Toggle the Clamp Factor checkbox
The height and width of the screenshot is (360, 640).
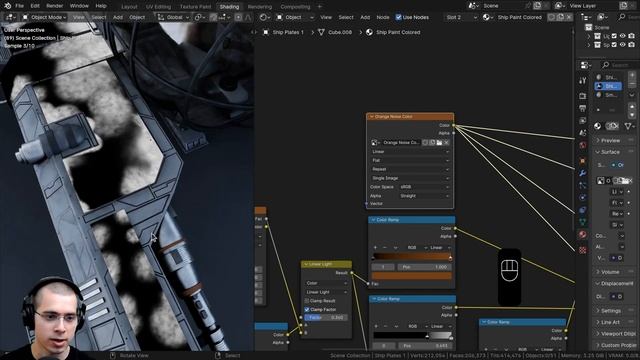[x=307, y=309]
